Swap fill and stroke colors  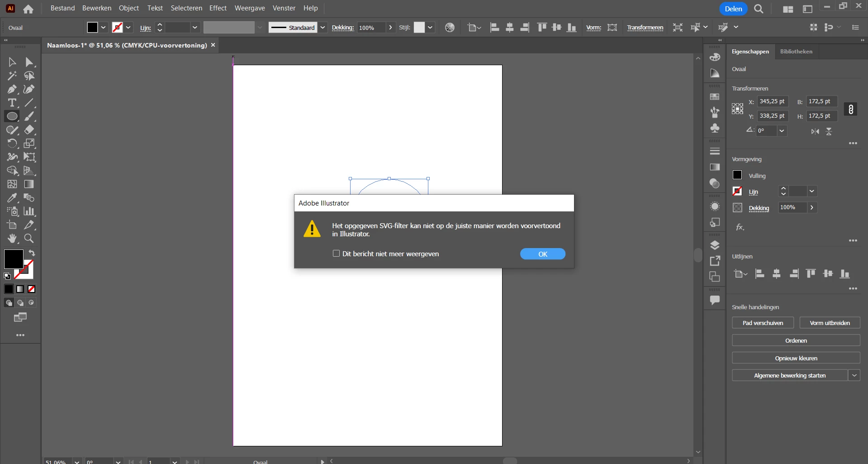pos(32,253)
